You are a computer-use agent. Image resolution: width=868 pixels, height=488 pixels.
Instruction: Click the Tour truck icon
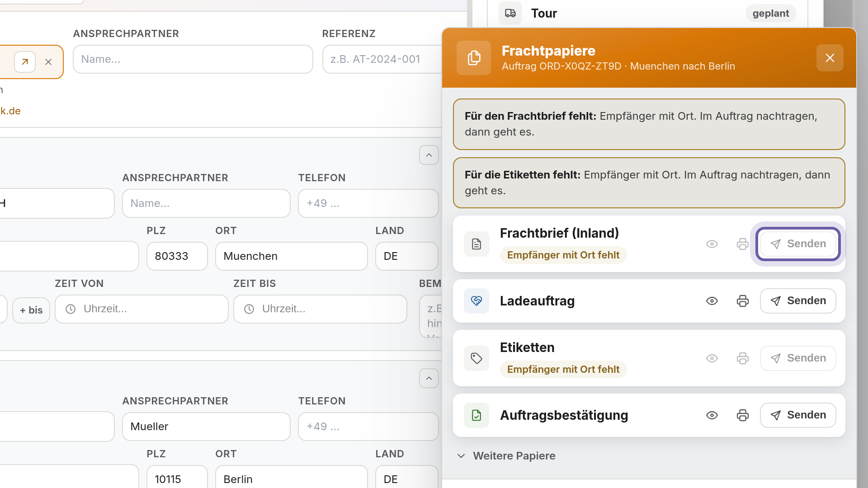pos(510,13)
